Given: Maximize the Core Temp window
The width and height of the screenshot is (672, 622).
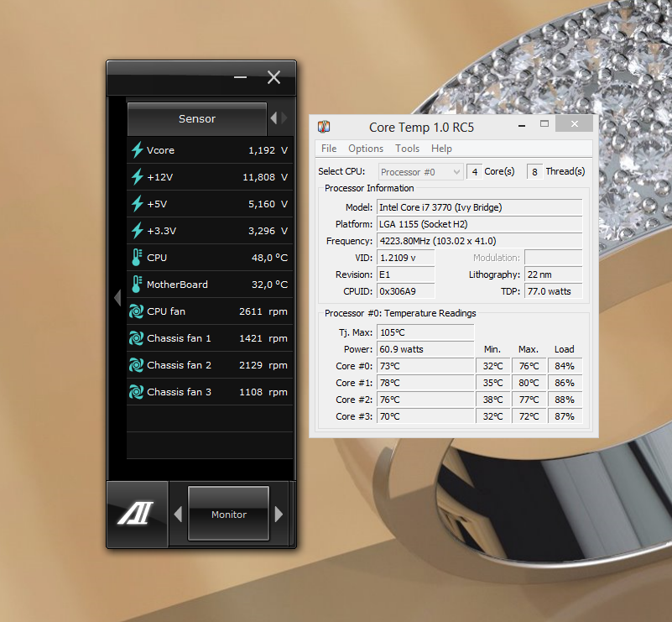Looking at the screenshot, I should click(x=544, y=124).
